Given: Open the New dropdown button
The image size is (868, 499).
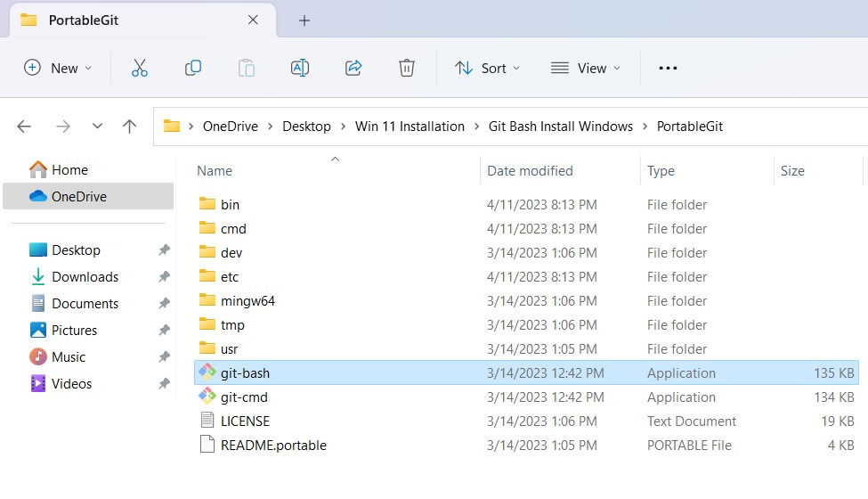Looking at the screenshot, I should 58,68.
